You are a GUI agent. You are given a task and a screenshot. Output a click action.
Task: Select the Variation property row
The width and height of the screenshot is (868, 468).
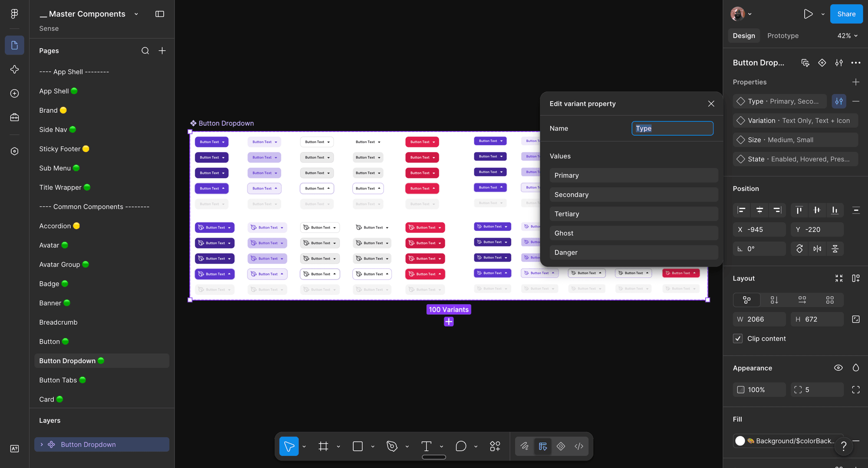click(x=795, y=121)
